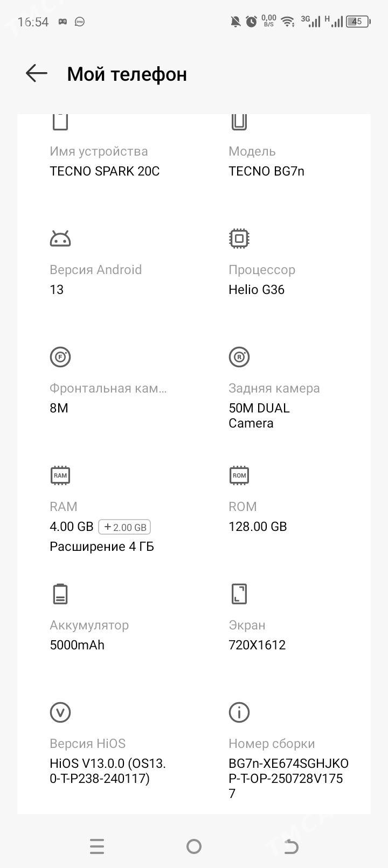The width and height of the screenshot is (388, 868).
Task: Tap the HiOS version V icon
Action: pyautogui.click(x=60, y=712)
